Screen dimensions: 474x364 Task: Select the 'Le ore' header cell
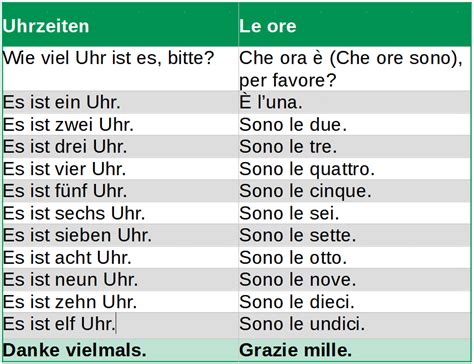[355, 24]
